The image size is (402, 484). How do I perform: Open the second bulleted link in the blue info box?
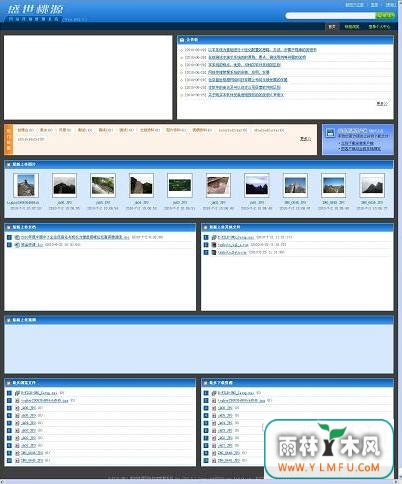[360, 149]
